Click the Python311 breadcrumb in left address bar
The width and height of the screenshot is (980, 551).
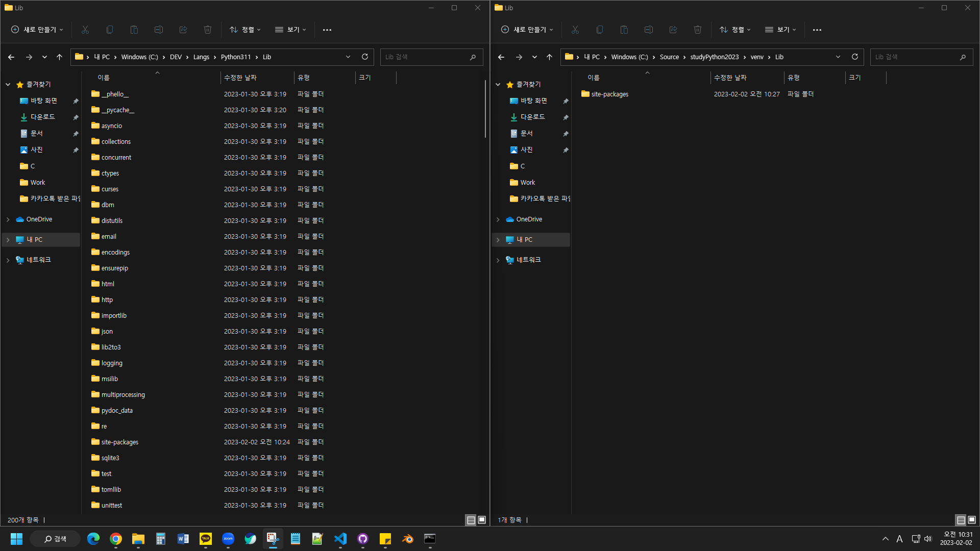235,57
